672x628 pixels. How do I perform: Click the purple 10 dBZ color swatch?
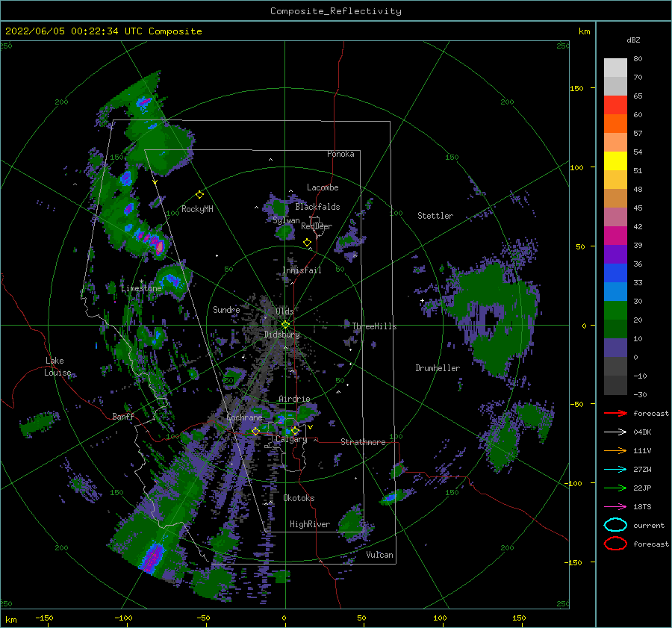[x=615, y=348]
